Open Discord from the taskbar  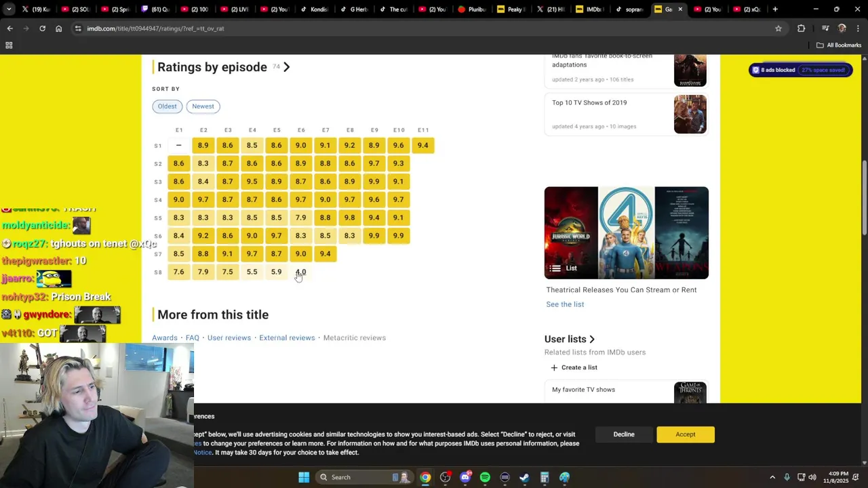[465, 477]
